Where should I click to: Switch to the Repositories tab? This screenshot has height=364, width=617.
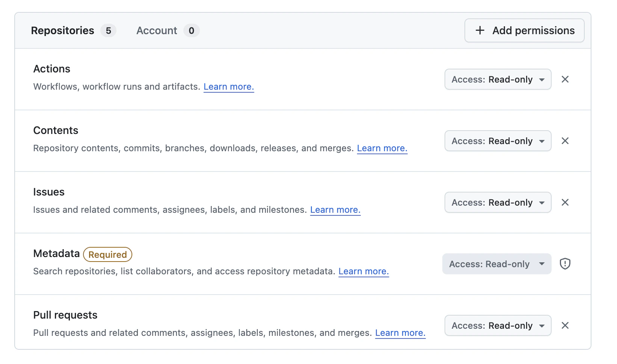coord(73,30)
